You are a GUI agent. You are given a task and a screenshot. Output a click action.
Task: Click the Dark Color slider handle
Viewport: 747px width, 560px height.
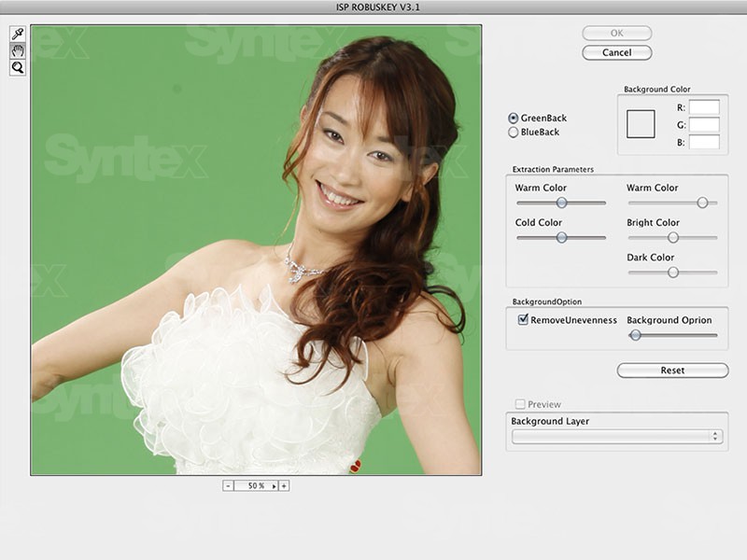tap(672, 272)
